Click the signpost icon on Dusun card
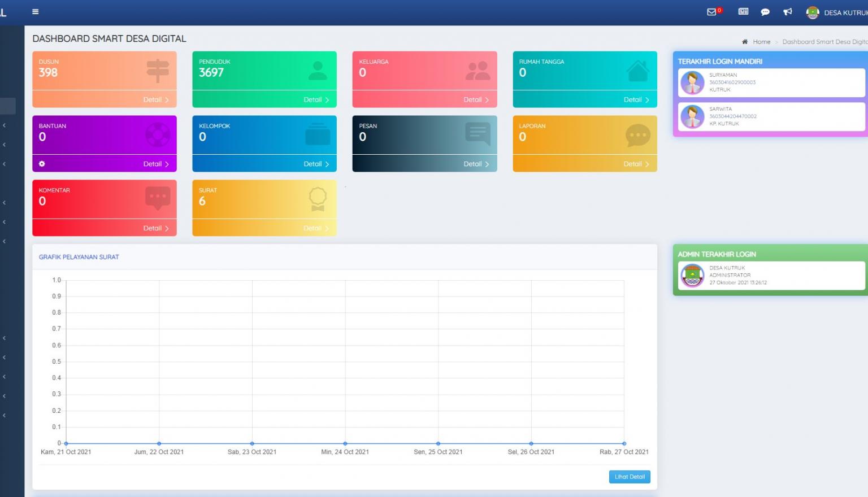Image resolution: width=868 pixels, height=497 pixels. 158,71
